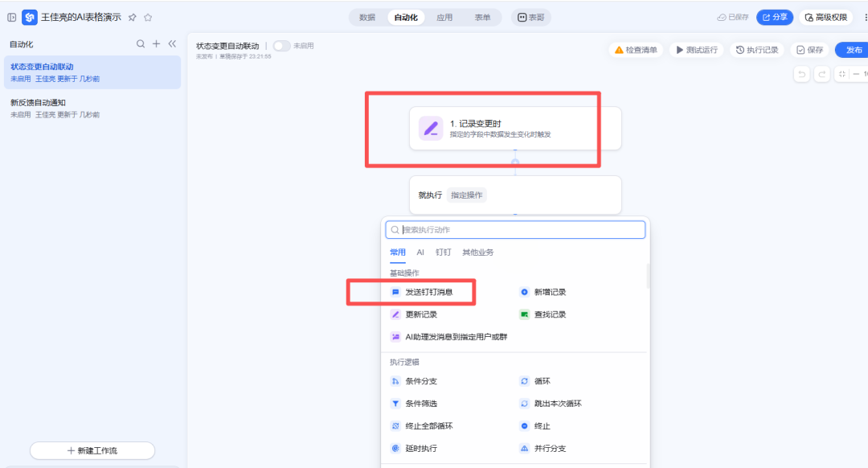
Task: Click the 新建工作流 button
Action: coord(92,450)
